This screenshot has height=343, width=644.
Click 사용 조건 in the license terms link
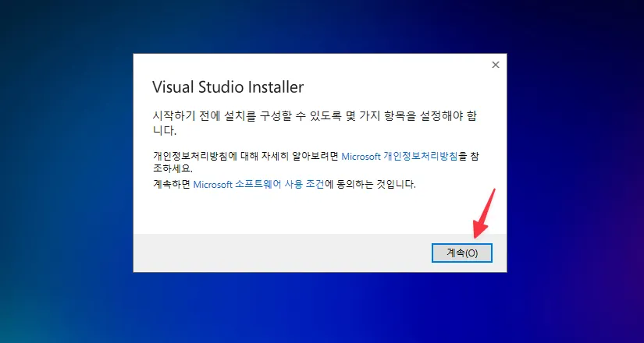click(304, 184)
